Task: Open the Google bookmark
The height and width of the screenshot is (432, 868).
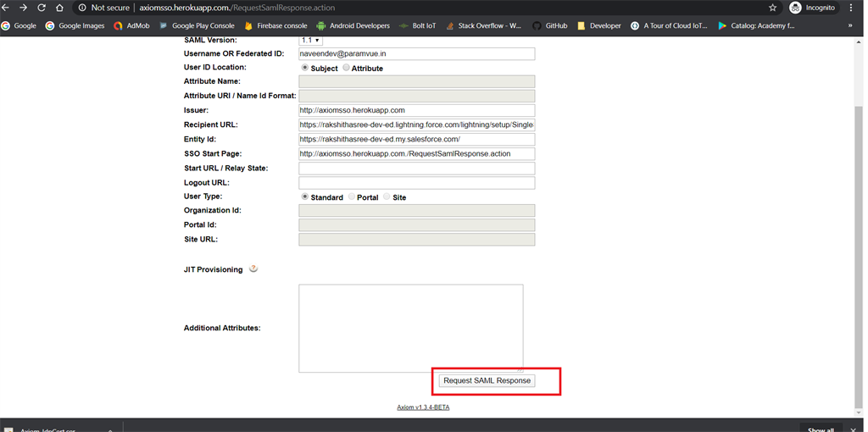Action: click(x=19, y=25)
